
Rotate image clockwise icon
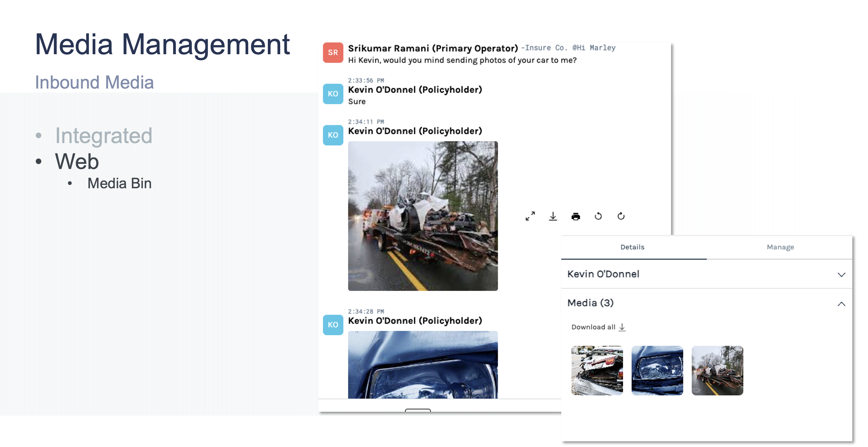pos(621,216)
